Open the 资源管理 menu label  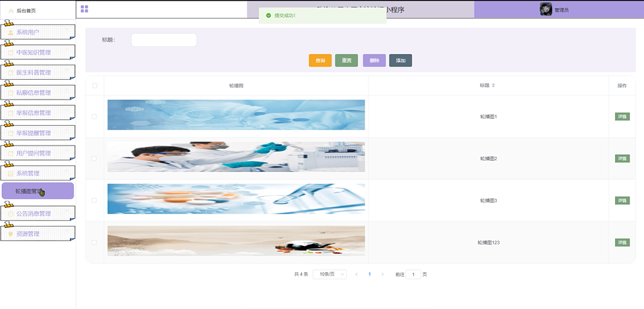point(28,234)
